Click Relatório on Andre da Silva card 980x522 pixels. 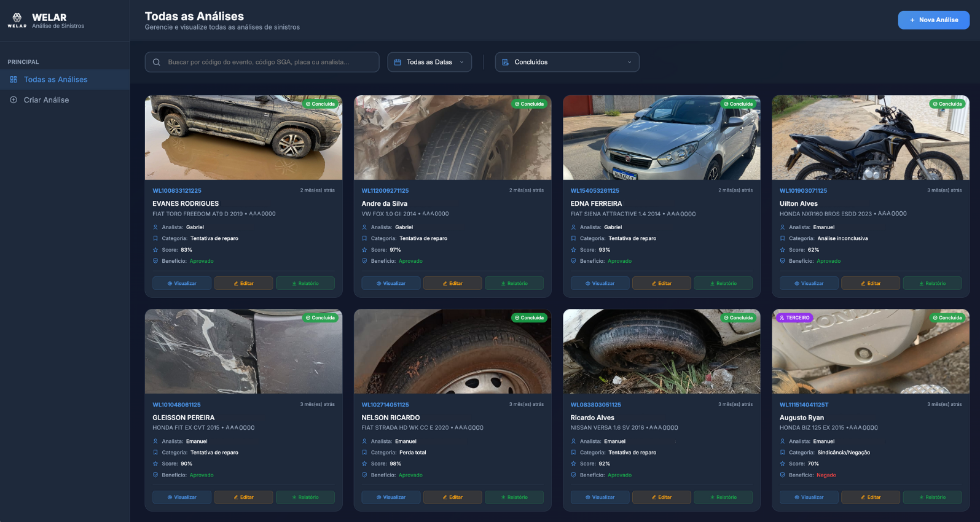click(x=514, y=283)
